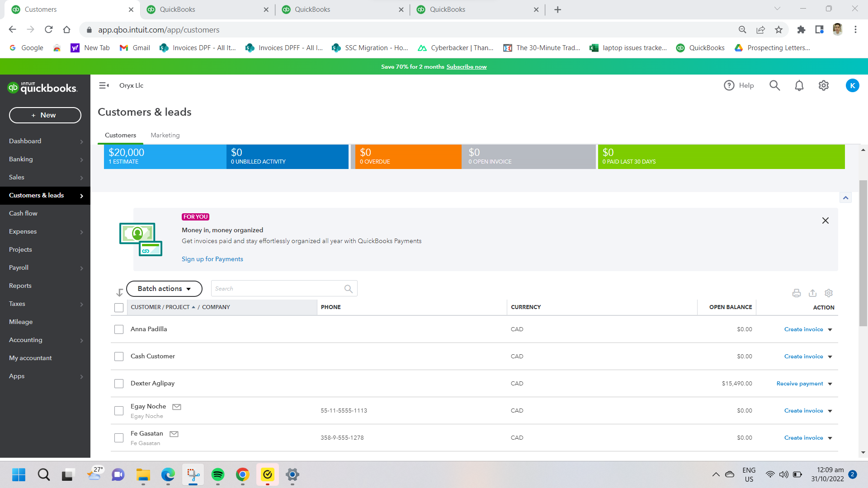Open Reports in the sidebar
Screen dimensions: 868x488
pos(20,286)
